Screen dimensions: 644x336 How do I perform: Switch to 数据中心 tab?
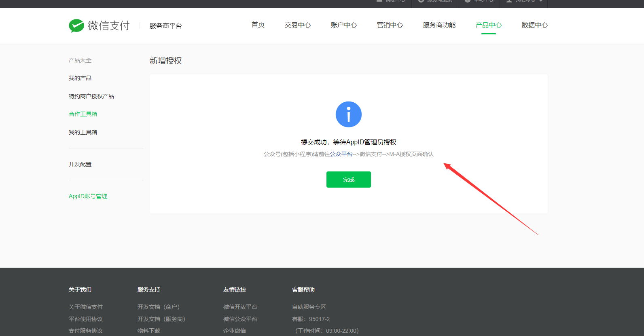534,25
